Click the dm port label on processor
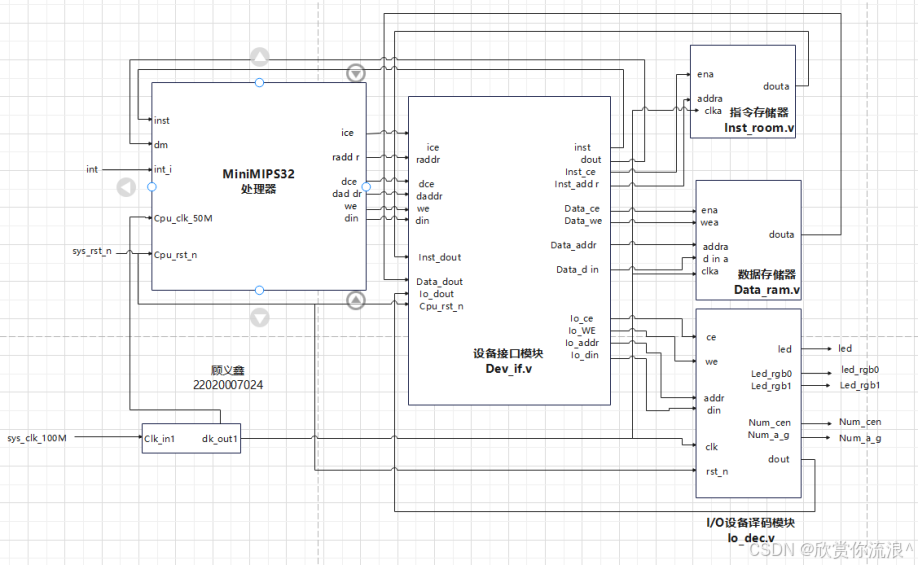 [161, 145]
